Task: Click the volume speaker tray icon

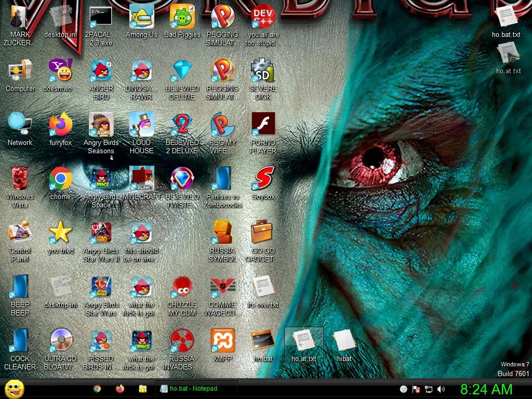Action: coord(441,389)
